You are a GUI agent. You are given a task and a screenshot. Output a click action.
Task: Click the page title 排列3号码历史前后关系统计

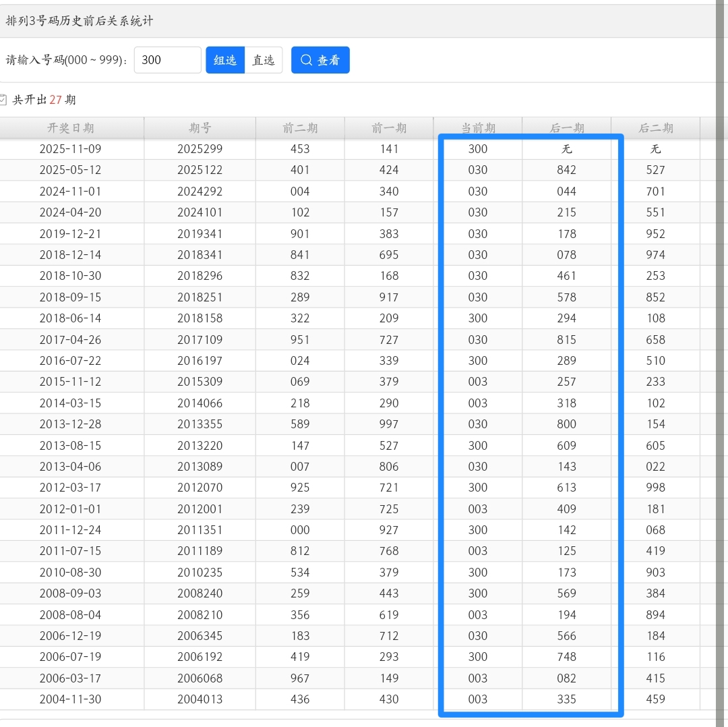tap(80, 21)
